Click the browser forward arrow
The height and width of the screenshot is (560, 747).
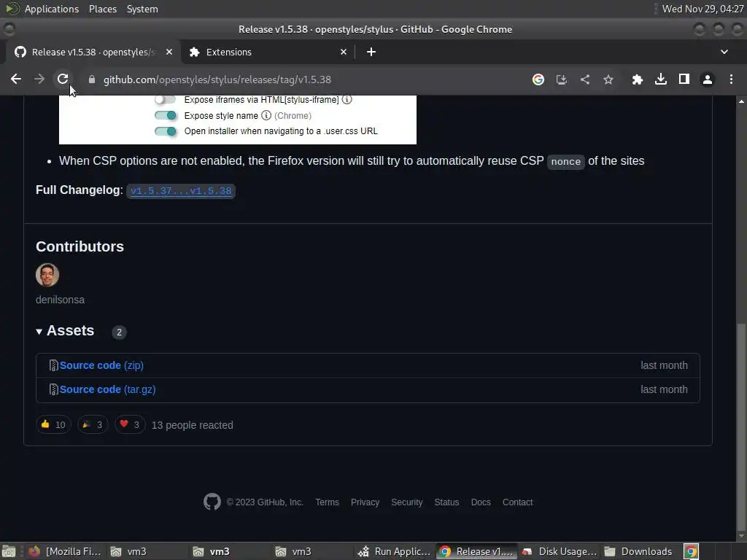tap(39, 79)
